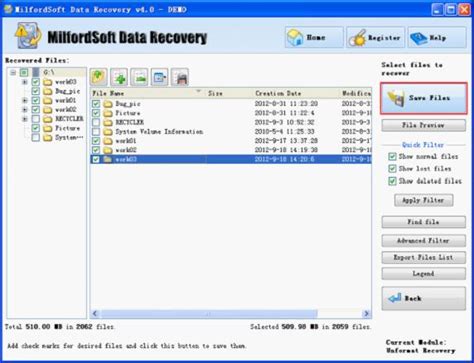Click the Bug_pic folder icon in file list

(107, 104)
